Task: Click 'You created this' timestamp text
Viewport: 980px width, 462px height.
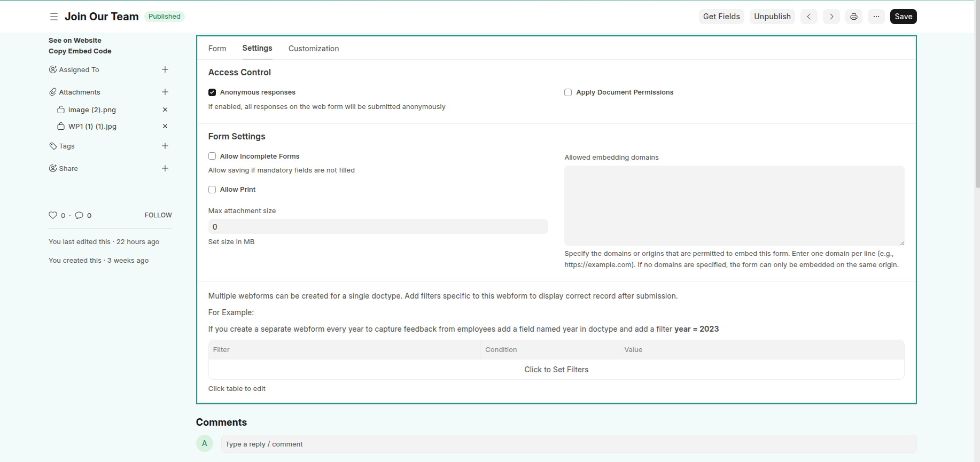Action: click(x=99, y=261)
